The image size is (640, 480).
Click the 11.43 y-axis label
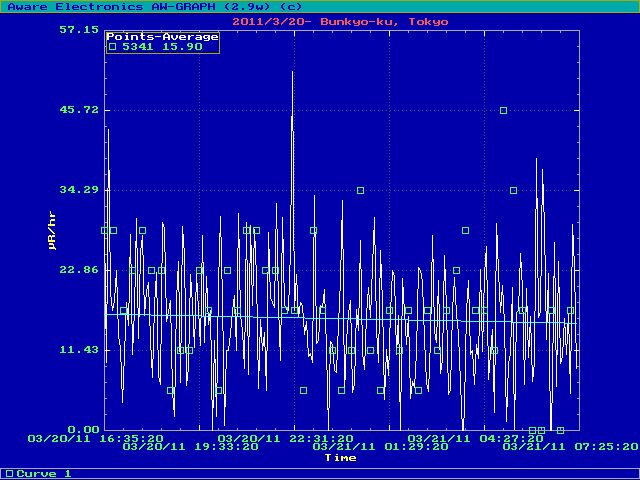click(x=78, y=350)
